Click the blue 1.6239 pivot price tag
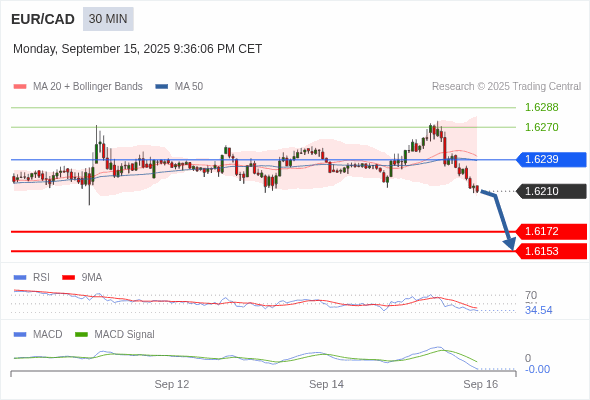This screenshot has width=590, height=400. pyautogui.click(x=551, y=159)
